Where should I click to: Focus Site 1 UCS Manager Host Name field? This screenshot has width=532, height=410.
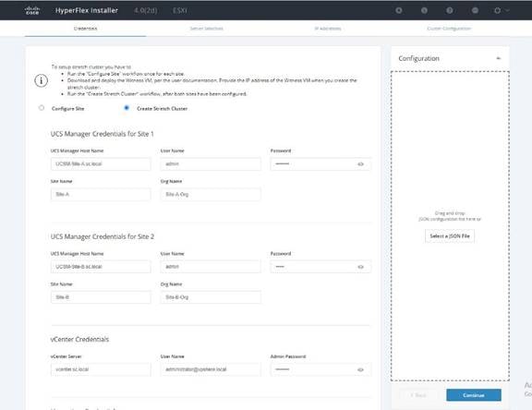(x=101, y=164)
